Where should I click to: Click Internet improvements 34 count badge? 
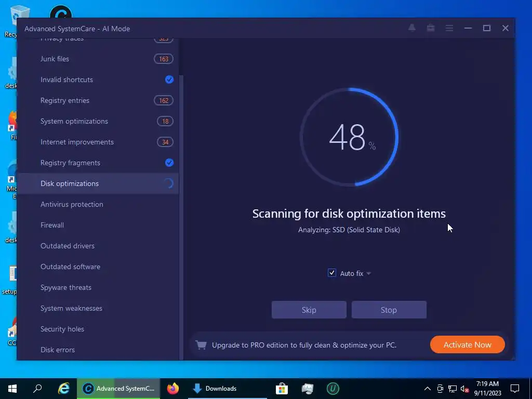click(165, 142)
